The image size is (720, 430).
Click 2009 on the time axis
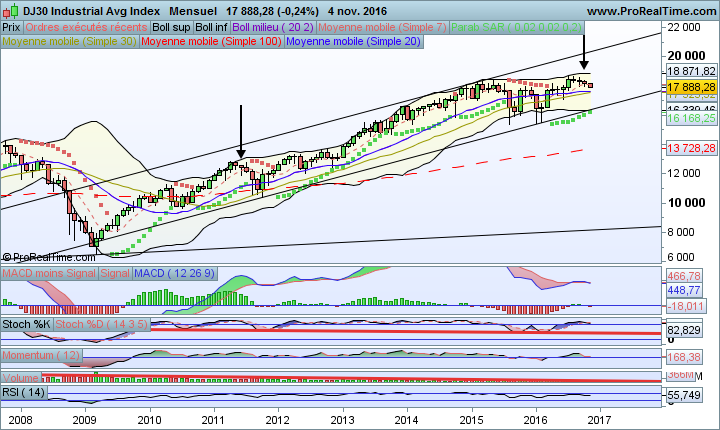(x=84, y=420)
